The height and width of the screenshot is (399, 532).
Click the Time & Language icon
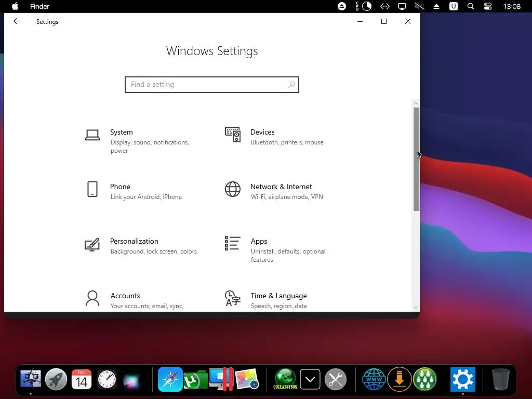coord(233,298)
